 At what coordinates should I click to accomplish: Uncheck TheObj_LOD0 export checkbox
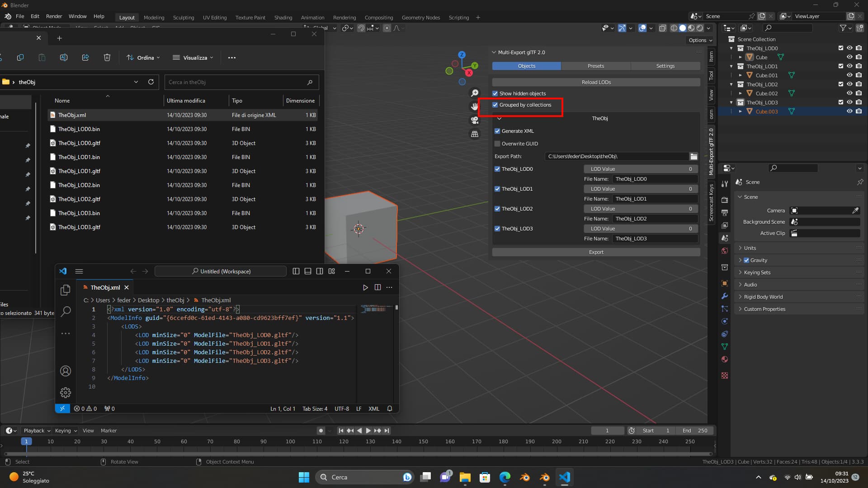(497, 169)
